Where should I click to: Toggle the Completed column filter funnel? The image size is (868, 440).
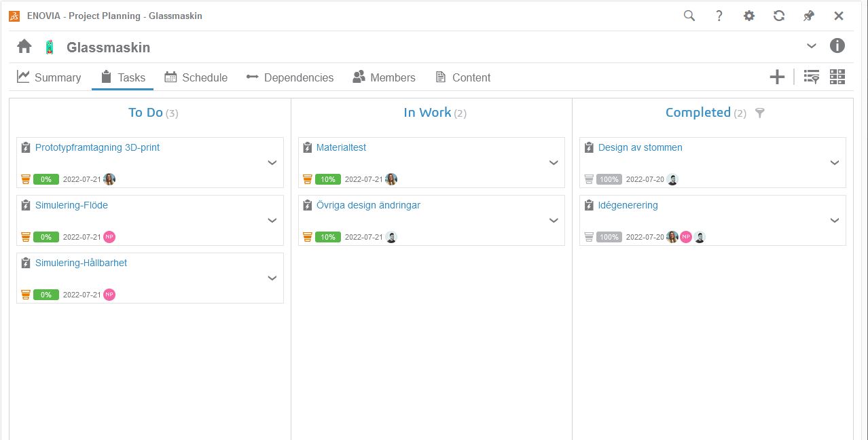click(x=760, y=113)
